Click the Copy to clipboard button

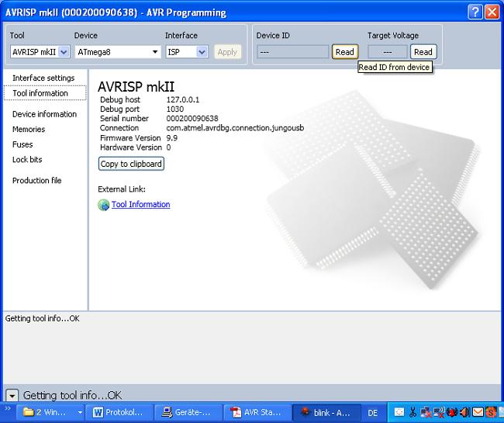coord(131,164)
